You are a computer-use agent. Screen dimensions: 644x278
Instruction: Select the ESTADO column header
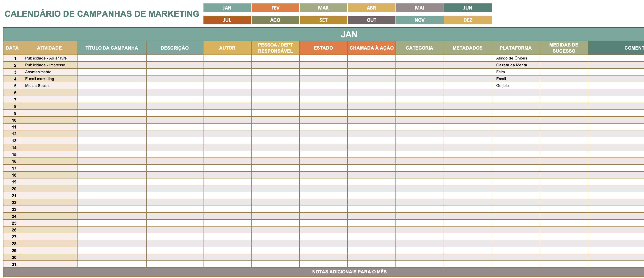(x=323, y=48)
